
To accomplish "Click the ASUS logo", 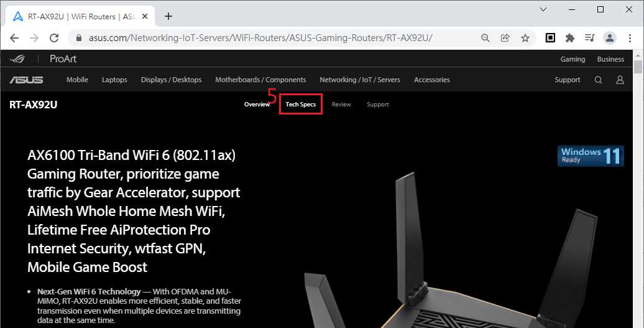I will 26,80.
